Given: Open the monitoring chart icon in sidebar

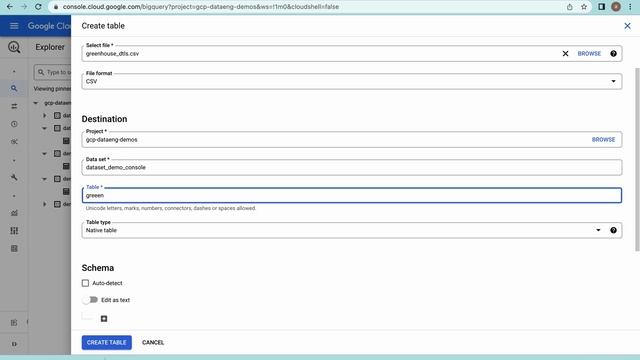Looking at the screenshot, I should 14,213.
